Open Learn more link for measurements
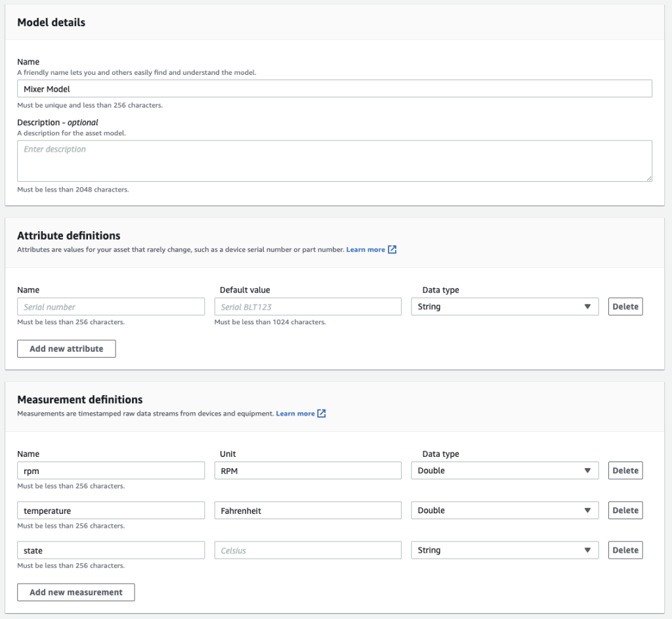Image resolution: width=672 pixels, height=619 pixels. click(295, 414)
